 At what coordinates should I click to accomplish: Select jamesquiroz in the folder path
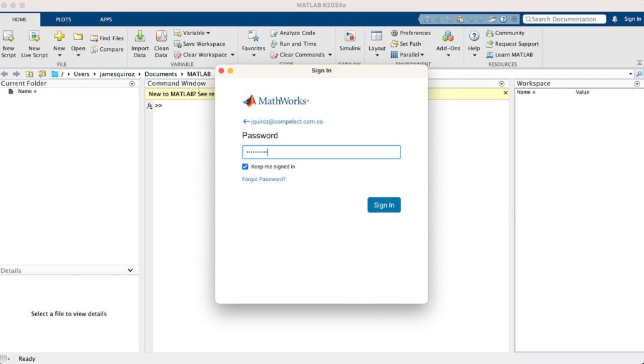tap(117, 74)
